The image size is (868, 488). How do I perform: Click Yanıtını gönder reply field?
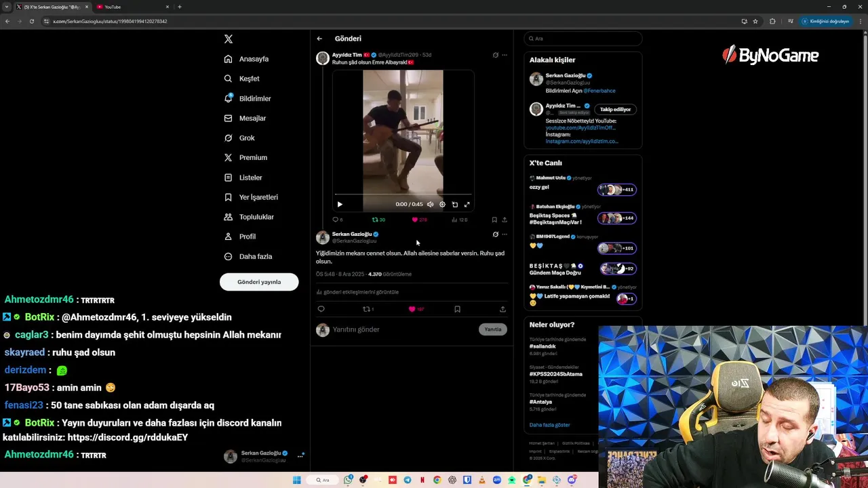pos(403,329)
